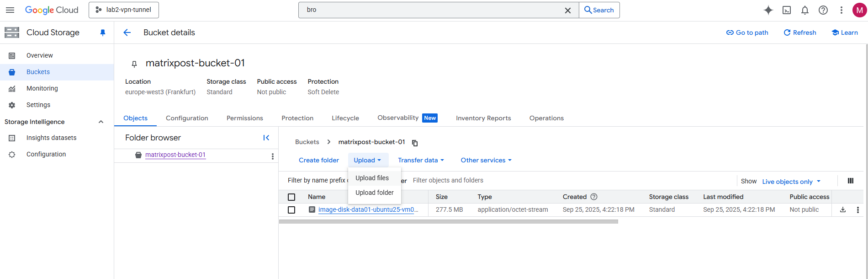This screenshot has height=279, width=868.
Task: Open the Other services dropdown
Action: click(x=486, y=160)
